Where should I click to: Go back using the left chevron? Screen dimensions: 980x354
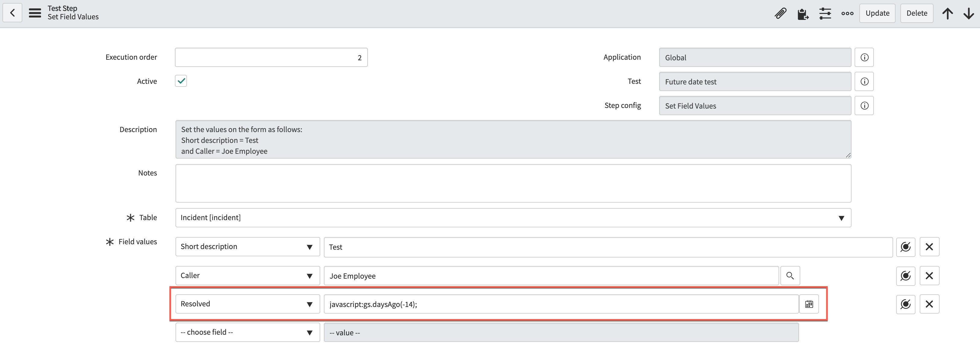(x=13, y=13)
